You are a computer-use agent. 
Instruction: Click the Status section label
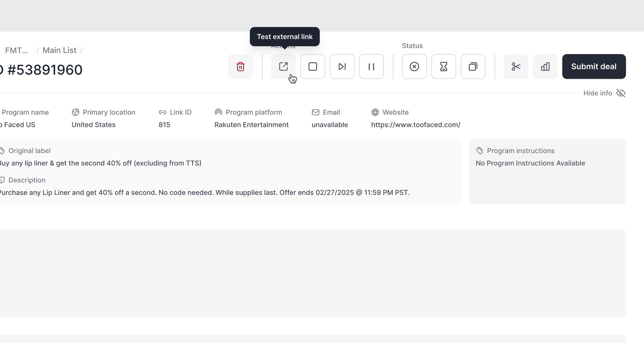tap(412, 46)
